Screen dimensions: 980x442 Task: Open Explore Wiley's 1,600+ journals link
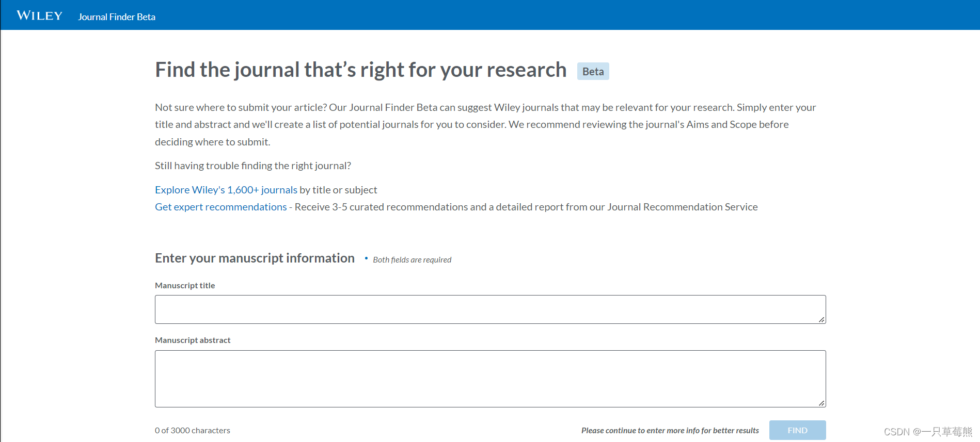(x=226, y=190)
